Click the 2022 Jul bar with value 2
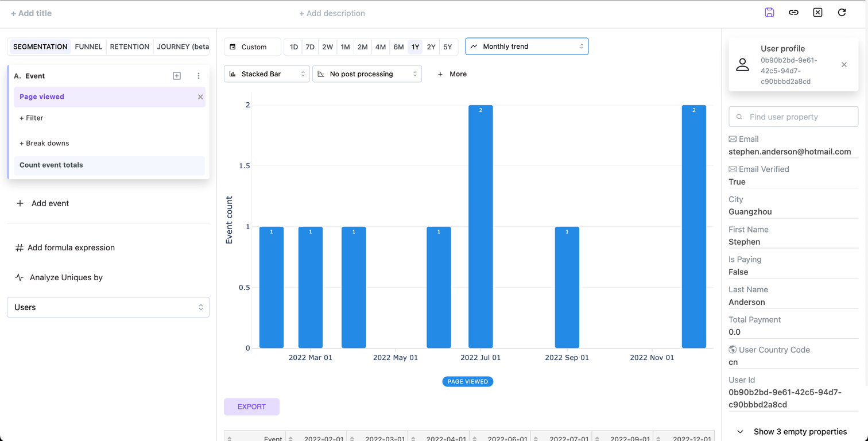The width and height of the screenshot is (868, 441). [480, 226]
